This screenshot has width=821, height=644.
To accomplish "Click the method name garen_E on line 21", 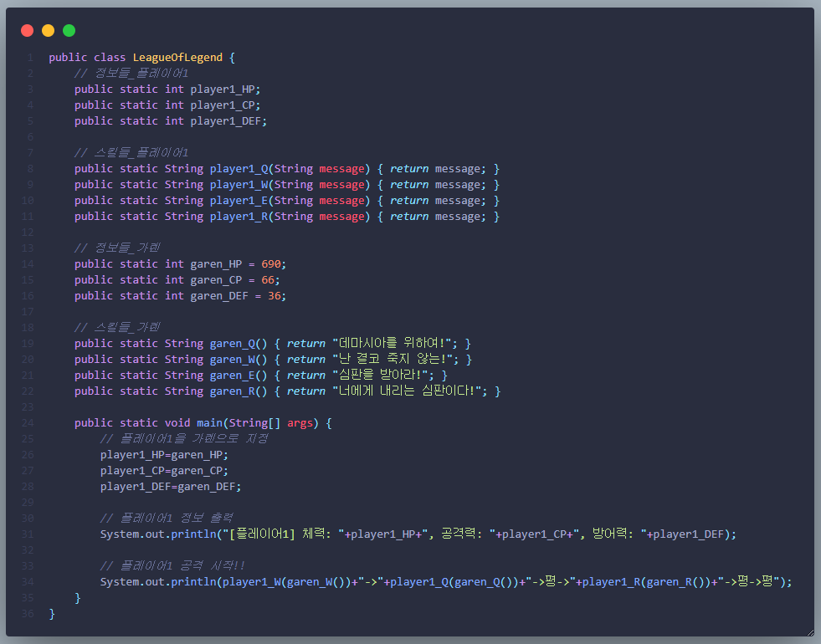I will (232, 376).
